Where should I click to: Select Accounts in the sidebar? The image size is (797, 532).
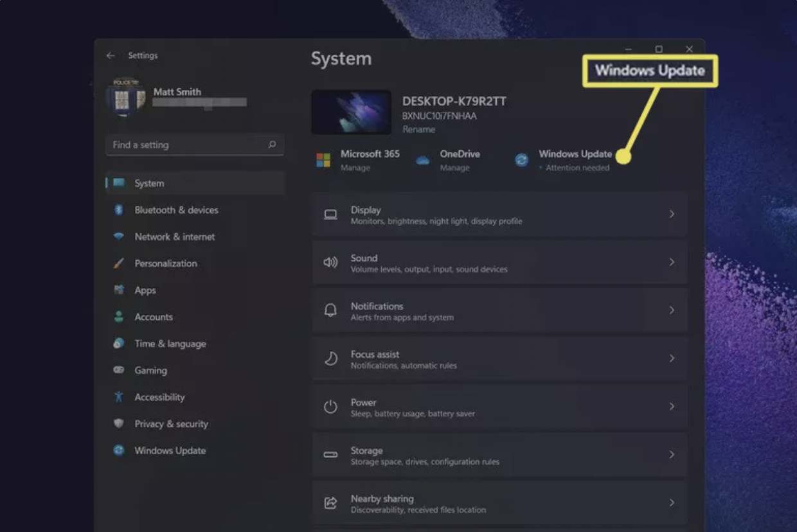pyautogui.click(x=153, y=317)
